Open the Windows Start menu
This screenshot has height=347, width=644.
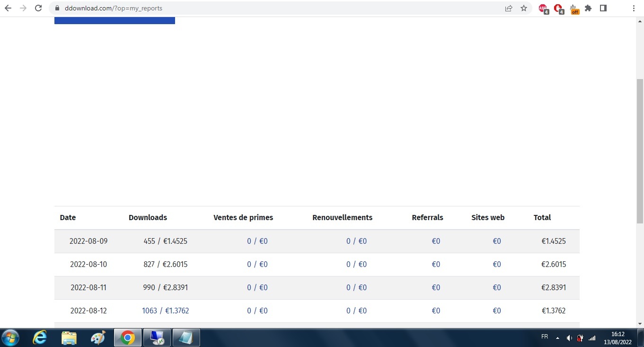click(x=10, y=338)
